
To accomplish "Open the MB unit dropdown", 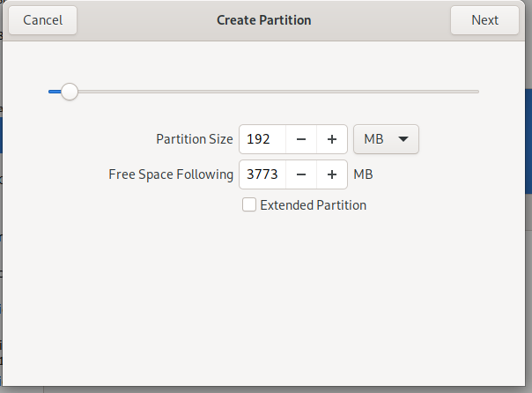I will coord(386,139).
